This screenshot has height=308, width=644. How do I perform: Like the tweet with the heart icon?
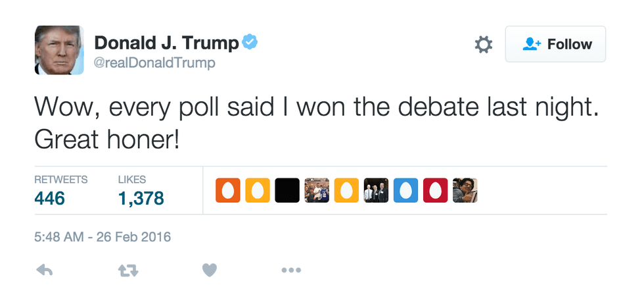pos(209,270)
